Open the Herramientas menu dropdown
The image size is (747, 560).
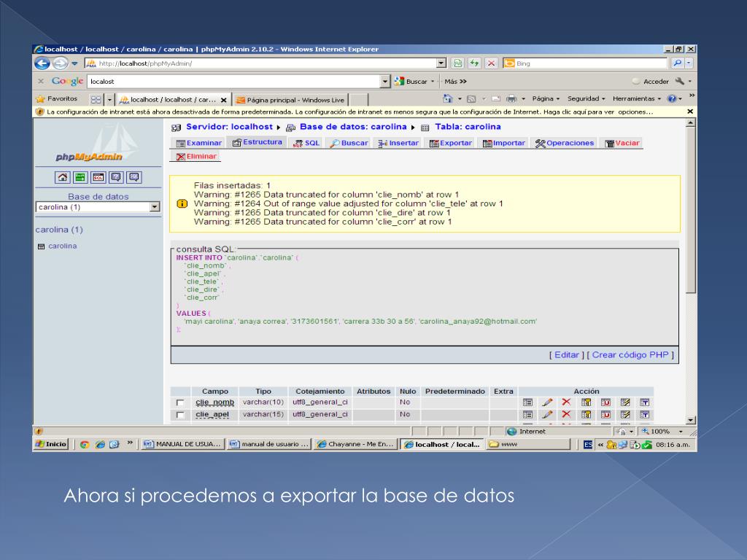click(x=636, y=98)
